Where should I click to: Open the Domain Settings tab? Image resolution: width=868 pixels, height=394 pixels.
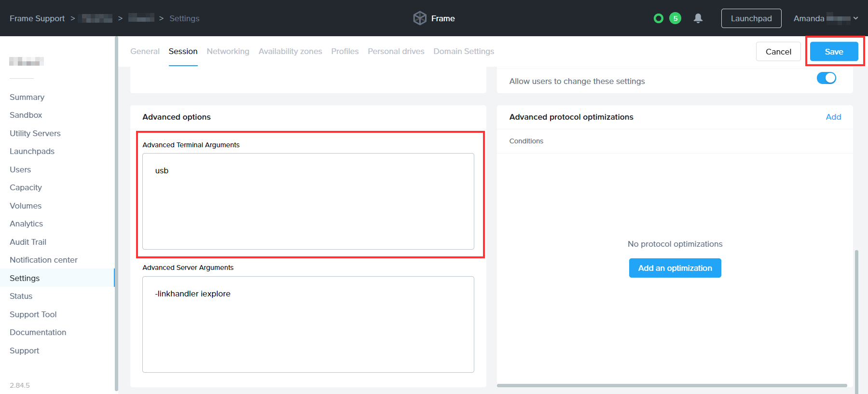coord(464,51)
